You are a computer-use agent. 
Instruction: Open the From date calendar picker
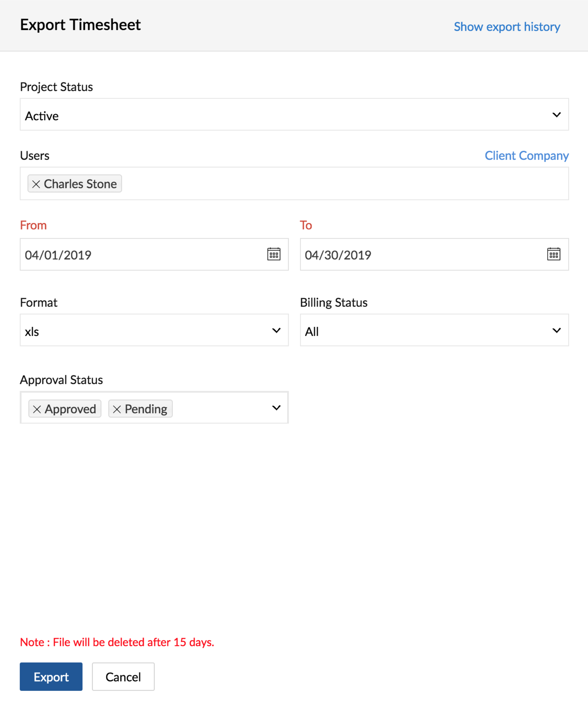[x=274, y=254]
